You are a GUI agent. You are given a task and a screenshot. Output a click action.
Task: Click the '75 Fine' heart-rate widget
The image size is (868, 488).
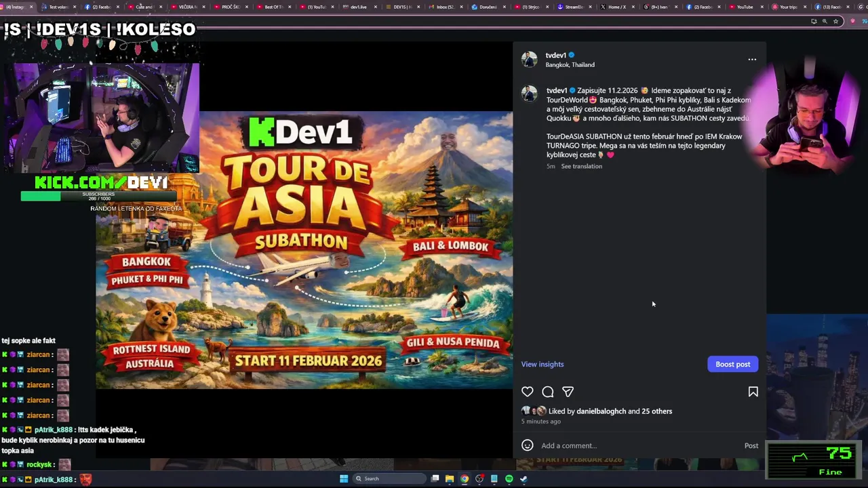(x=814, y=460)
